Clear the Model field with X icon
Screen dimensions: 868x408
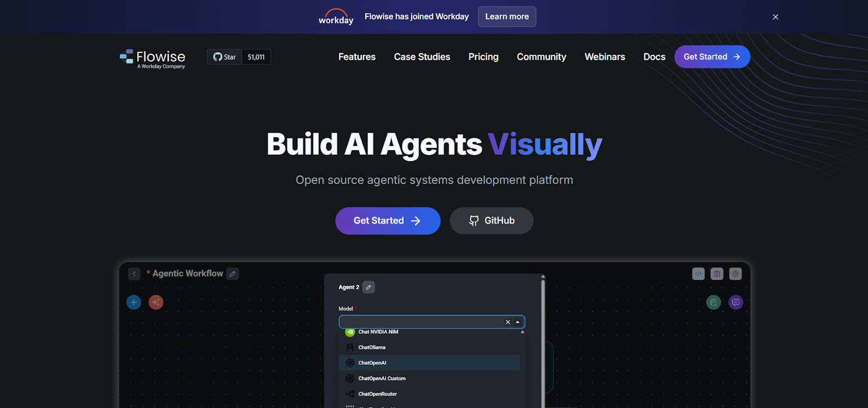click(508, 322)
